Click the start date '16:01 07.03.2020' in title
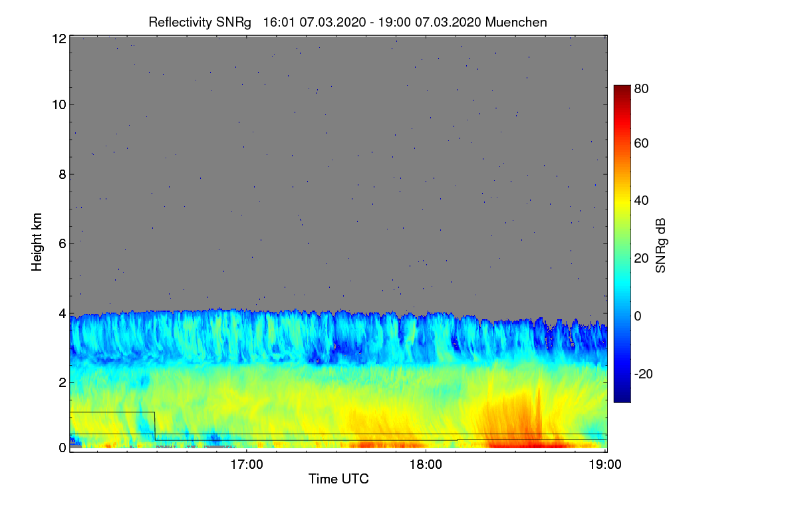Viewport: 798px width, 532px height. pyautogui.click(x=315, y=22)
